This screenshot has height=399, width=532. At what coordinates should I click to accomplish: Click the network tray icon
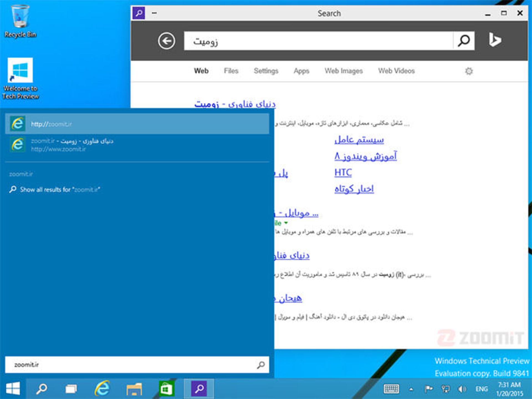[445, 389]
